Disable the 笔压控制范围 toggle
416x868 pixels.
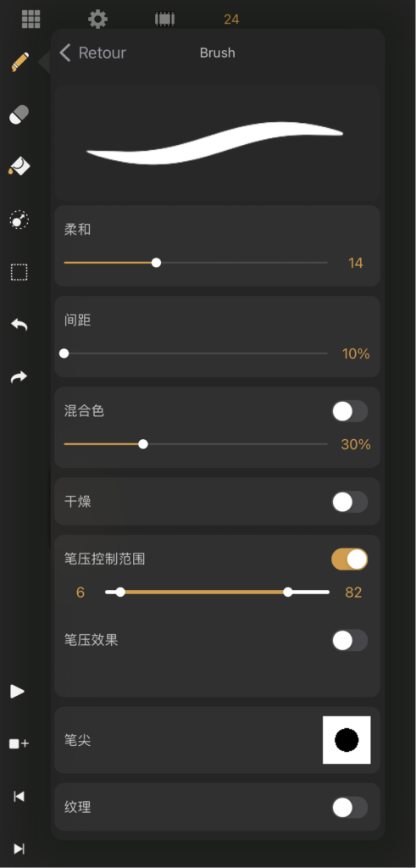coord(350,559)
